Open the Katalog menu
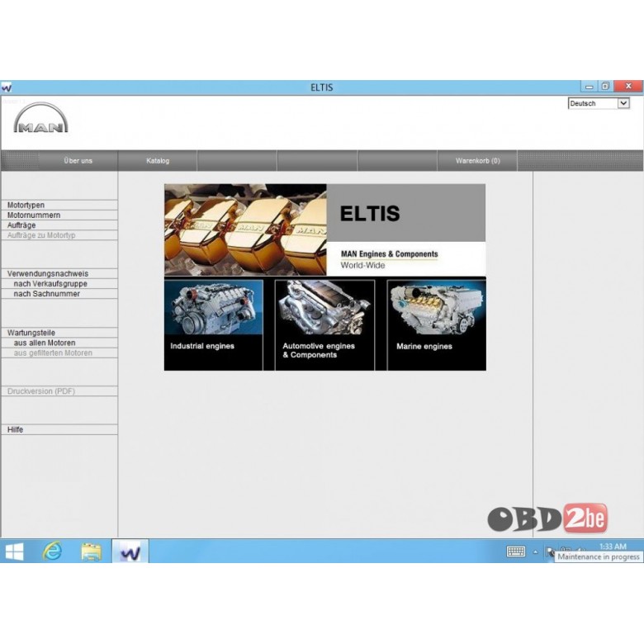644x644 pixels. pyautogui.click(x=158, y=161)
